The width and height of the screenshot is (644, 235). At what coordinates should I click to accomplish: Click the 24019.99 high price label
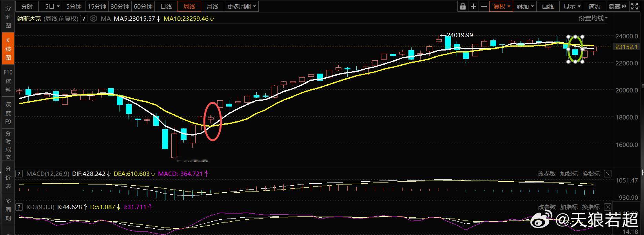[x=460, y=35]
